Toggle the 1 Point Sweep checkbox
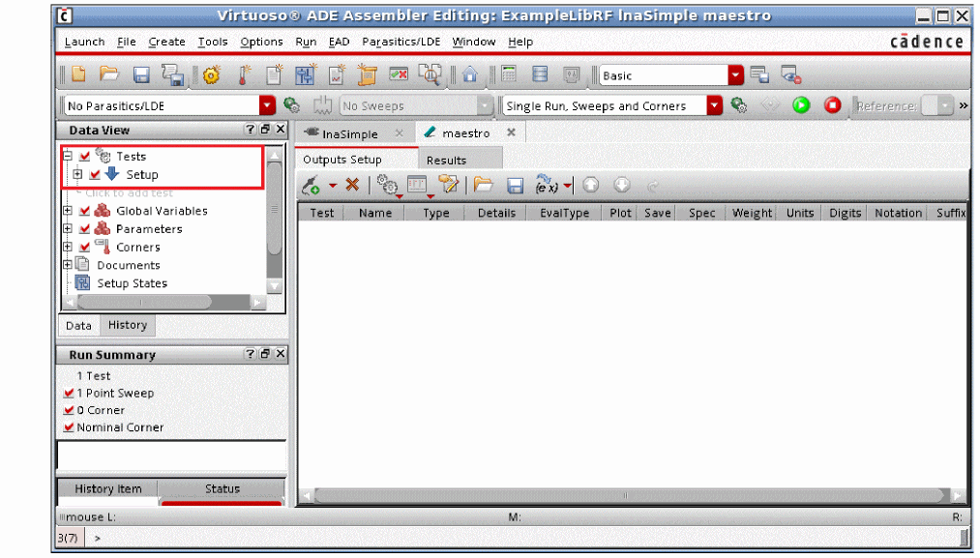 pos(70,393)
